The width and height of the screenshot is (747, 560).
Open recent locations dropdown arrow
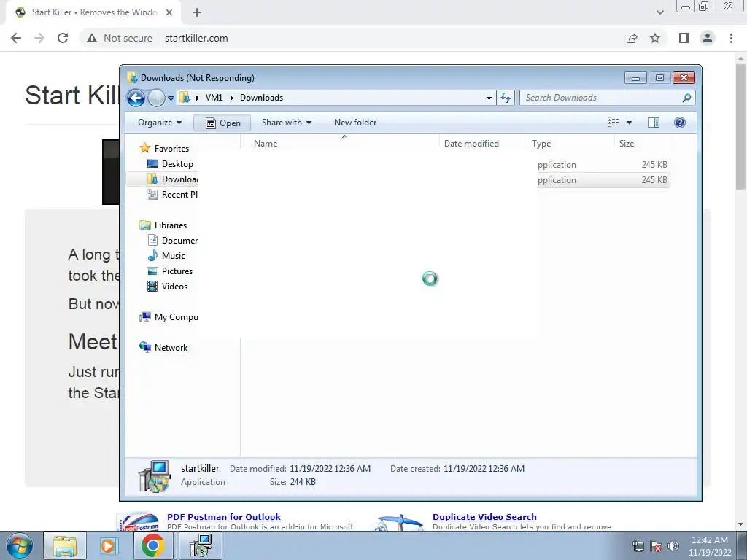pyautogui.click(x=171, y=98)
